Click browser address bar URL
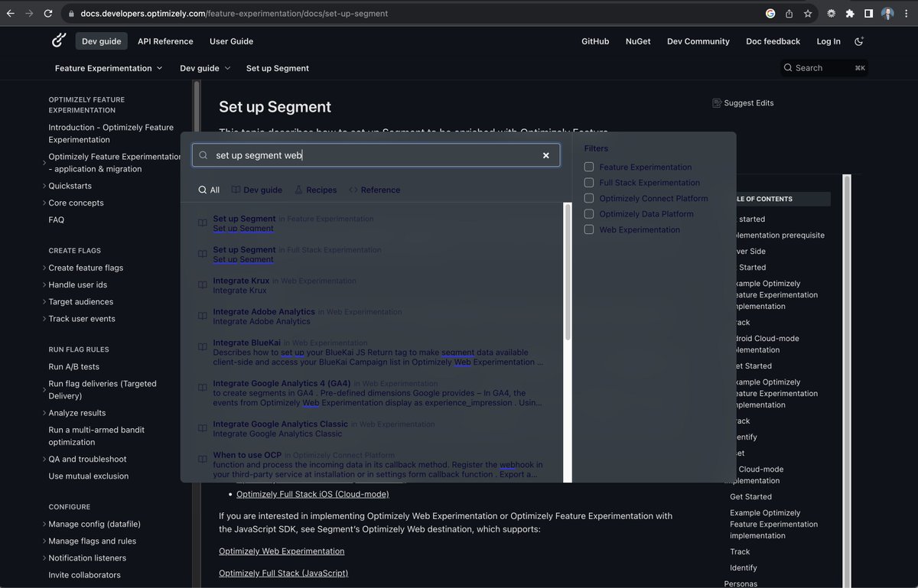This screenshot has width=918, height=588. click(x=234, y=14)
